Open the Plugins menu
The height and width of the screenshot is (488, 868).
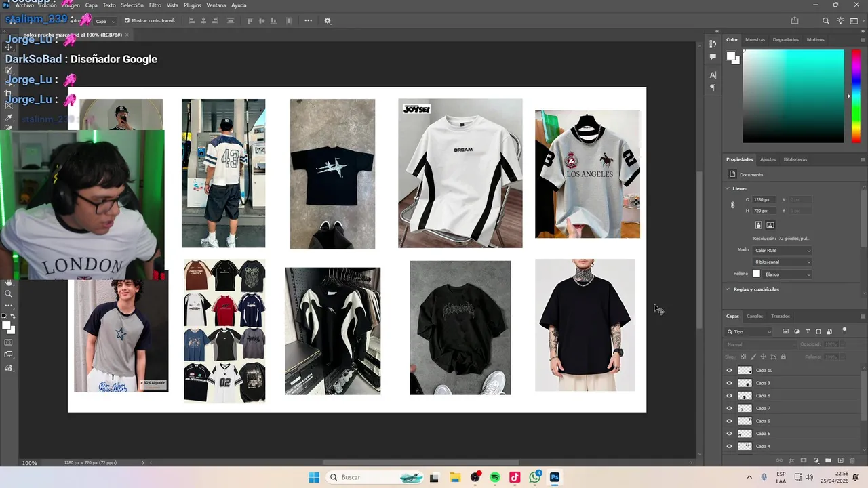pos(193,5)
